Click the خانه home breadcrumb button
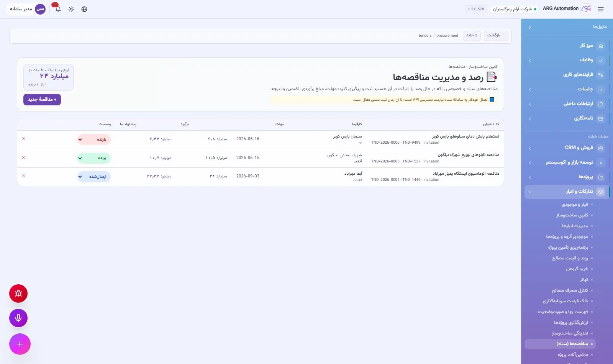Screen dimensions: 613x364 tap(472, 35)
